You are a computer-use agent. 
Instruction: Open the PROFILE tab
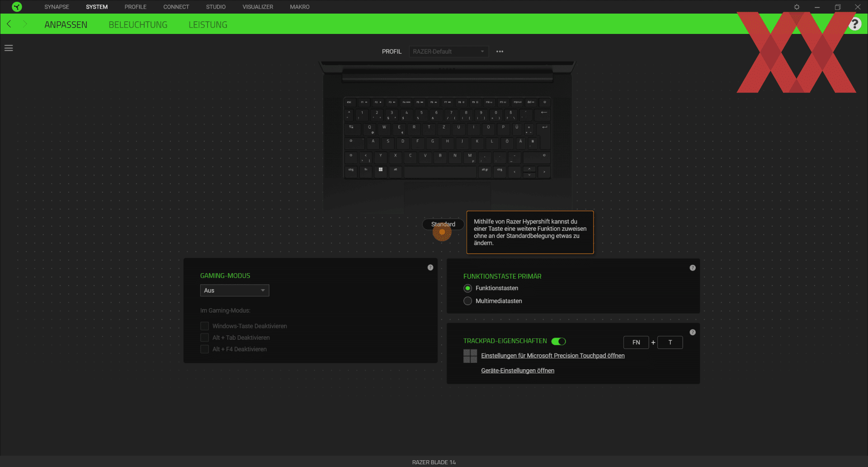pos(136,7)
